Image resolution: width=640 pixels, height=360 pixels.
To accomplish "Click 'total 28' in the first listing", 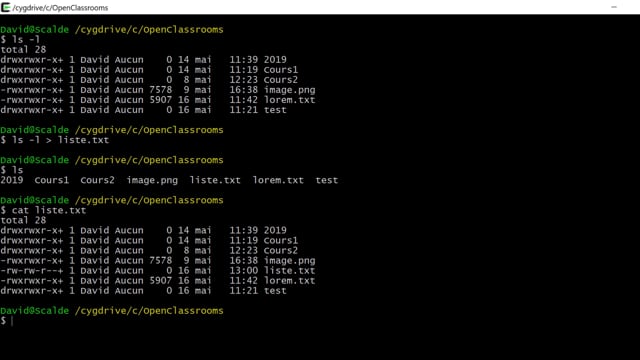I will coord(23,49).
